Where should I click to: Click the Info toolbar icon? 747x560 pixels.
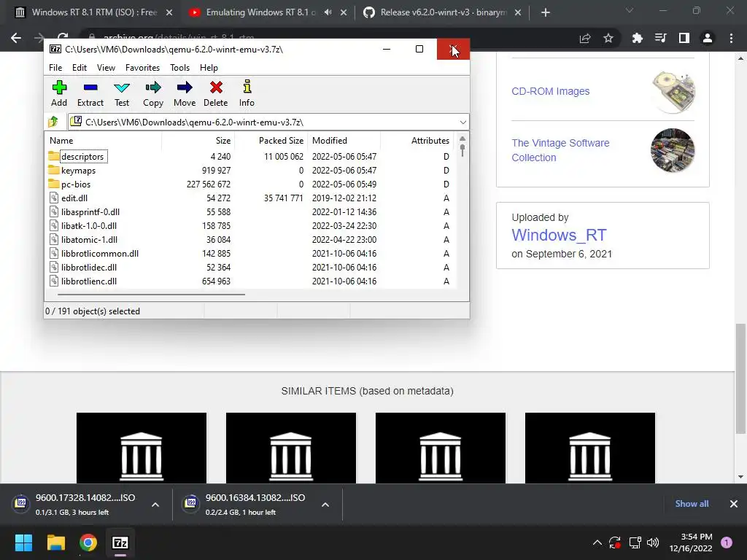point(247,93)
